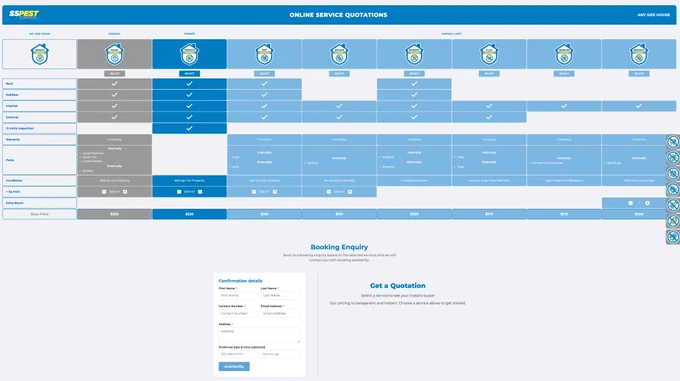This screenshot has height=381, width=680.
Task: Select the Rodent service using its Select button
Action: tap(414, 74)
